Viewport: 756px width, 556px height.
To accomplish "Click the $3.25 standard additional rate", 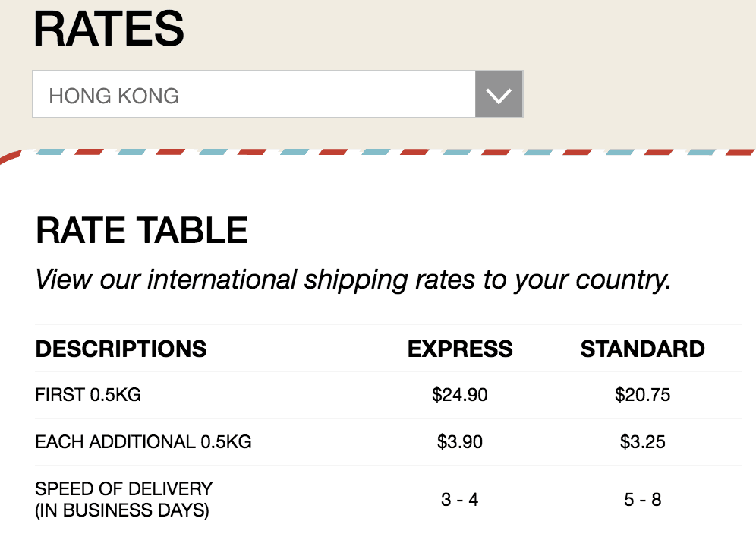I will 642,442.
